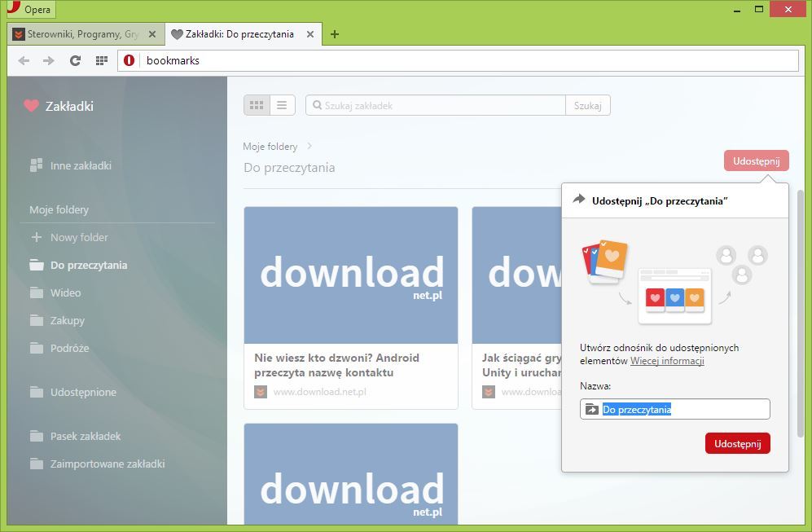Viewport: 812px width, 532px height.
Task: Create a folder with Nowy folder
Action: point(79,237)
